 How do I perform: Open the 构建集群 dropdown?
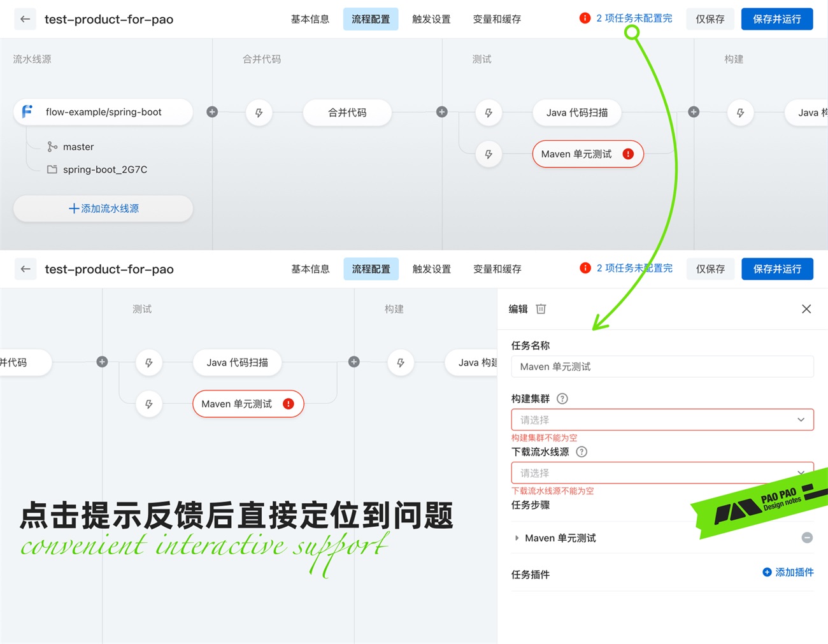coord(662,420)
